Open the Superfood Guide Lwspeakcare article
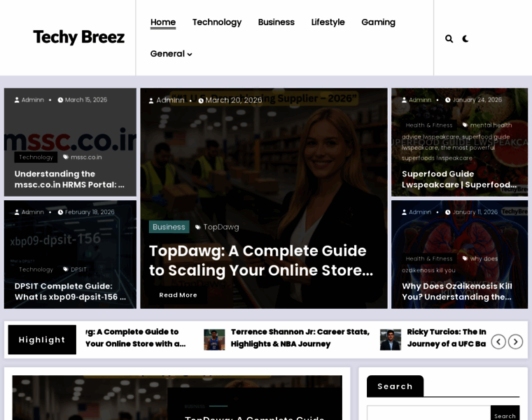Screen dimensions: 532x420 (x=458, y=179)
